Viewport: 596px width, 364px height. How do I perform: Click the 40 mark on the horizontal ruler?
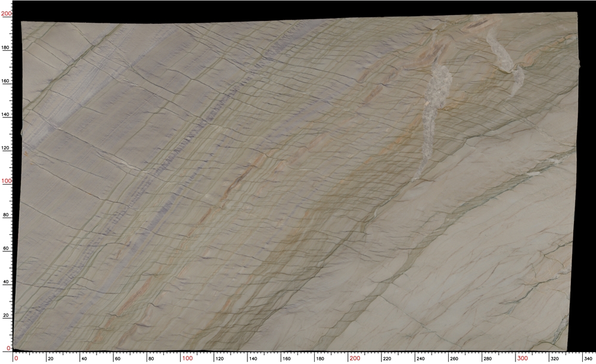84,358
